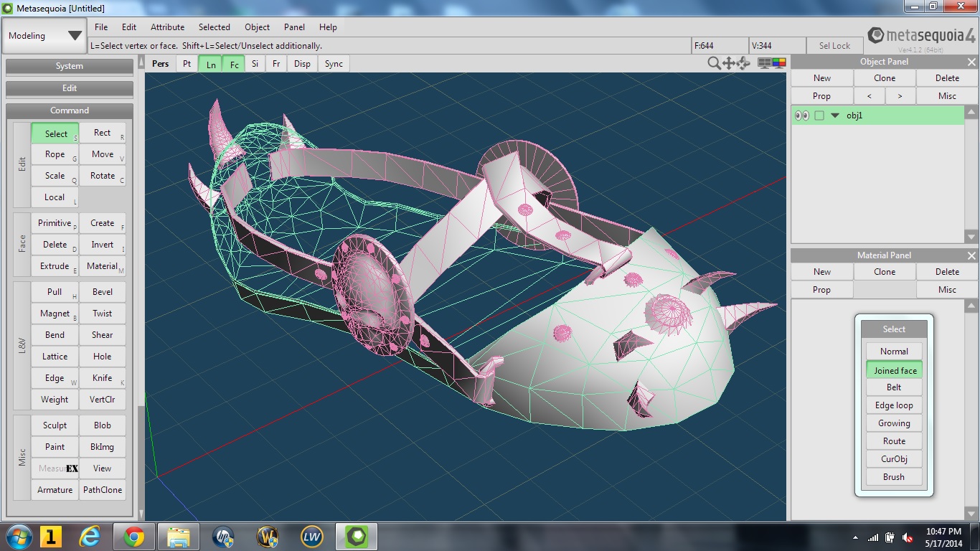The height and width of the screenshot is (551, 980).
Task: Choose the Armature command
Action: pyautogui.click(x=55, y=490)
